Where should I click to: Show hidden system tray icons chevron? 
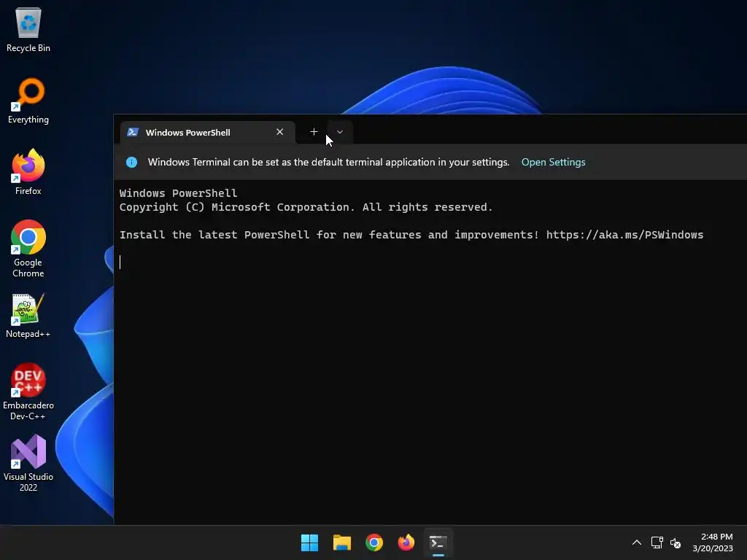tap(636, 542)
